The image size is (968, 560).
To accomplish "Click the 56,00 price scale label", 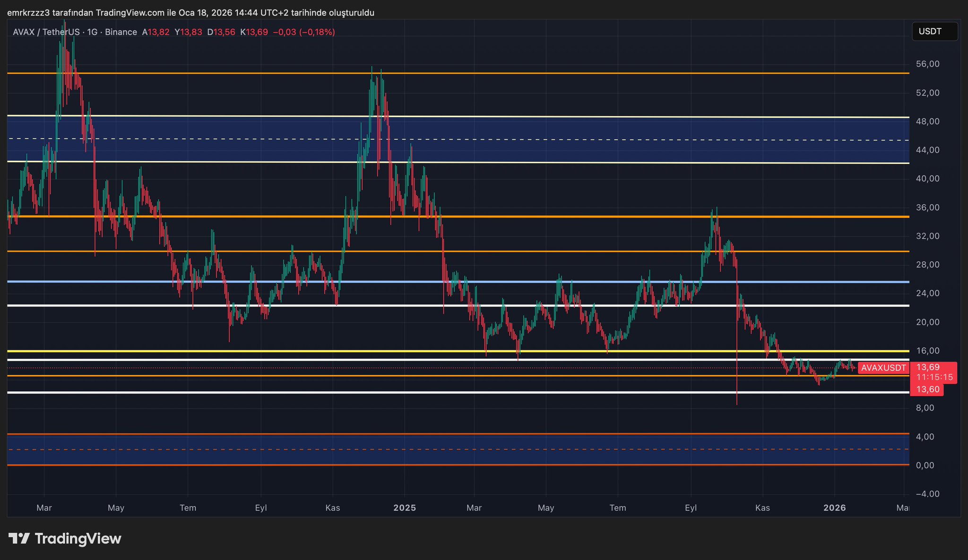I will (x=927, y=64).
